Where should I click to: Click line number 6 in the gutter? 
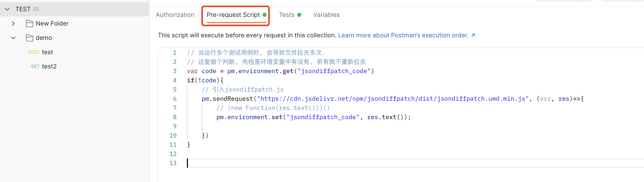coord(175,99)
